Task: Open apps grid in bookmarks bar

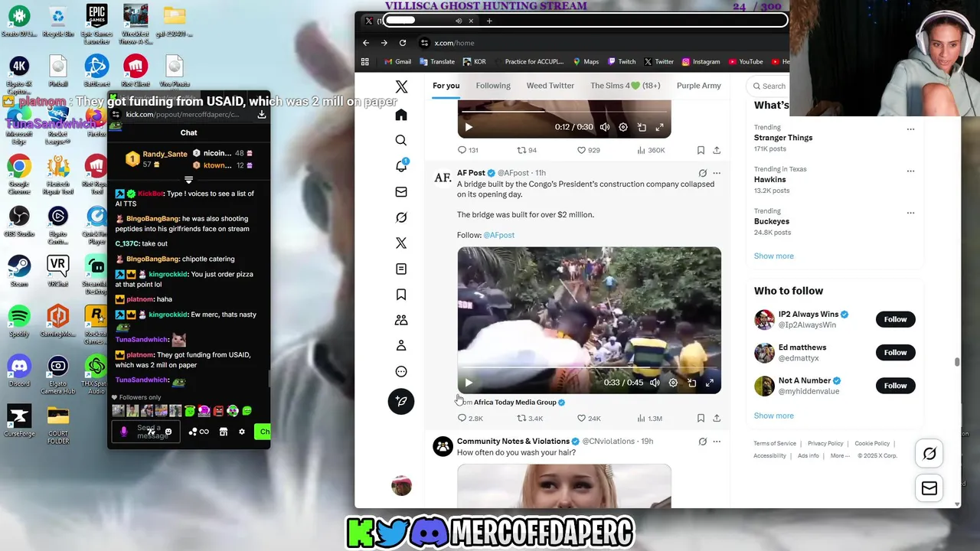Action: tap(365, 62)
